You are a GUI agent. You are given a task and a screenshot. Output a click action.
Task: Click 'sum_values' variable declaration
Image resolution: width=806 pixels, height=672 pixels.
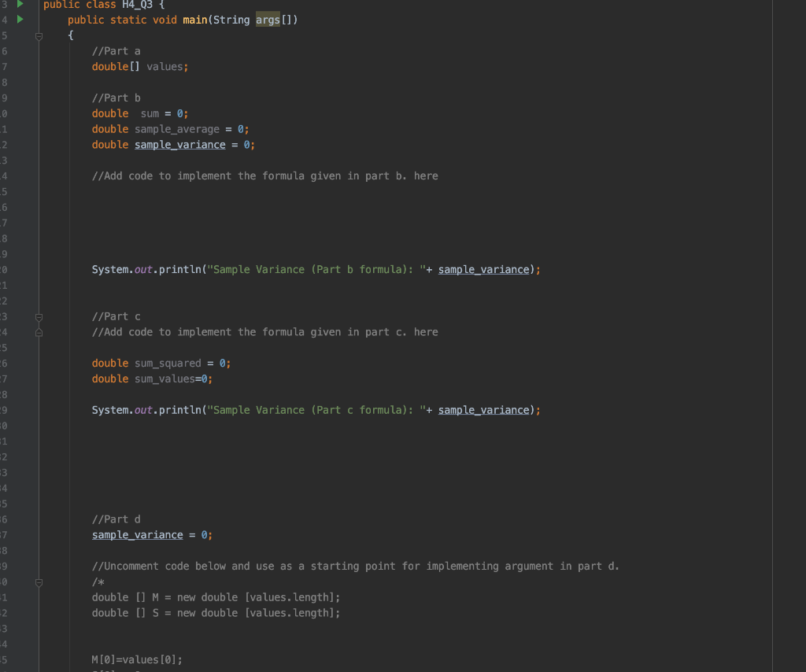(165, 378)
